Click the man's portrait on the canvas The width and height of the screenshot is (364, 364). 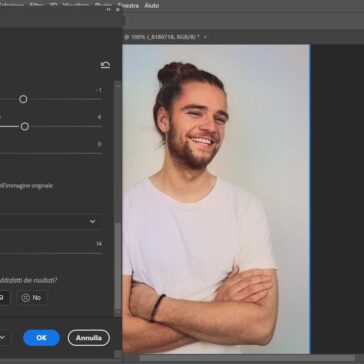(216, 199)
